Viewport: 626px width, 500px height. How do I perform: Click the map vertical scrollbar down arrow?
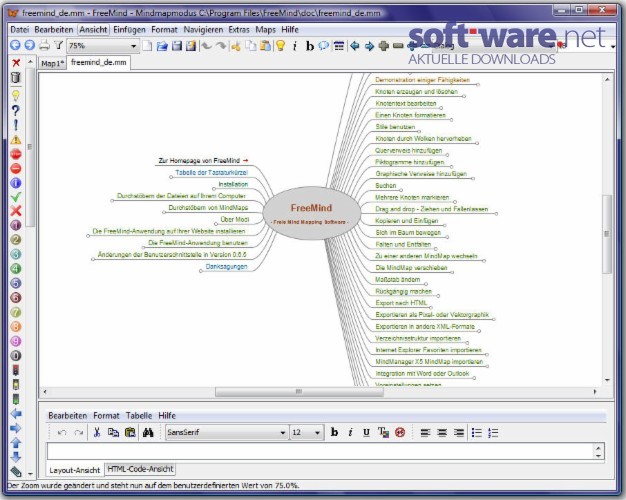tap(607, 380)
